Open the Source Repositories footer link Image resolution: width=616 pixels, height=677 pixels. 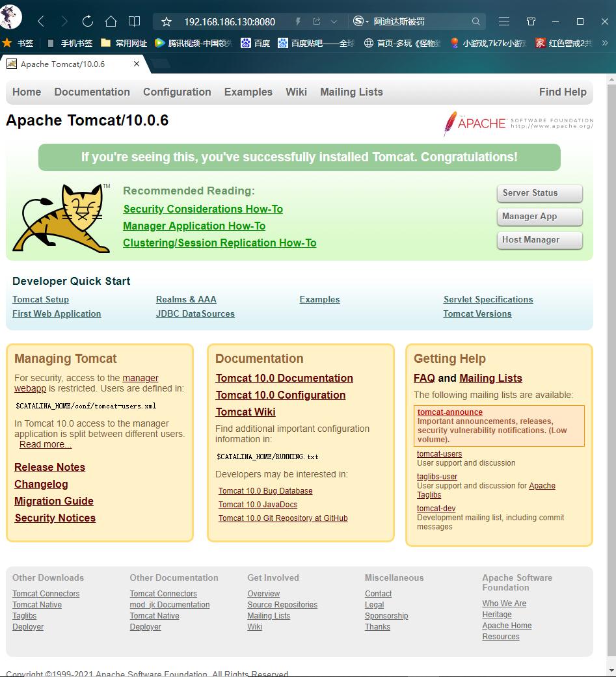pyautogui.click(x=282, y=604)
